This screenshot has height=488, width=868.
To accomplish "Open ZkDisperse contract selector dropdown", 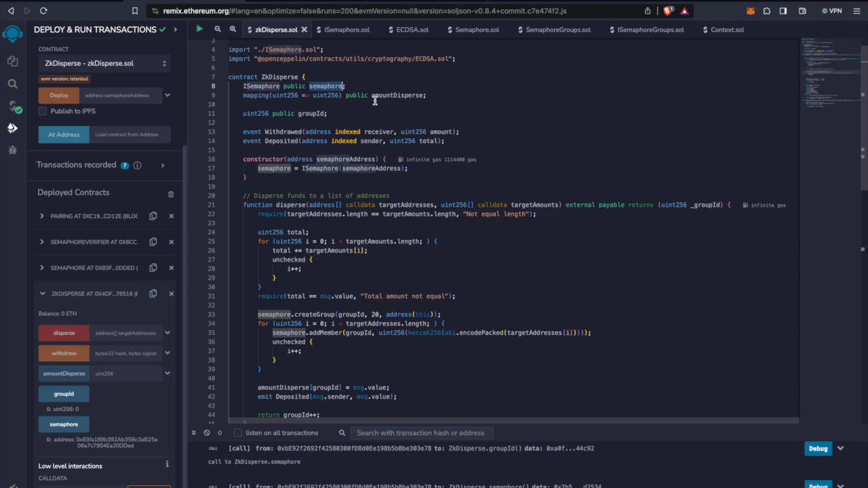I will 104,63.
